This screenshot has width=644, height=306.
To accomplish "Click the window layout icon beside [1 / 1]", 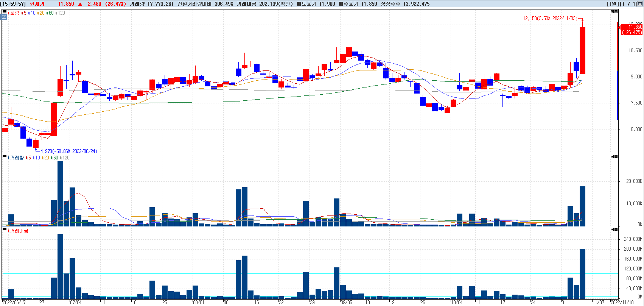I will point(640,4).
